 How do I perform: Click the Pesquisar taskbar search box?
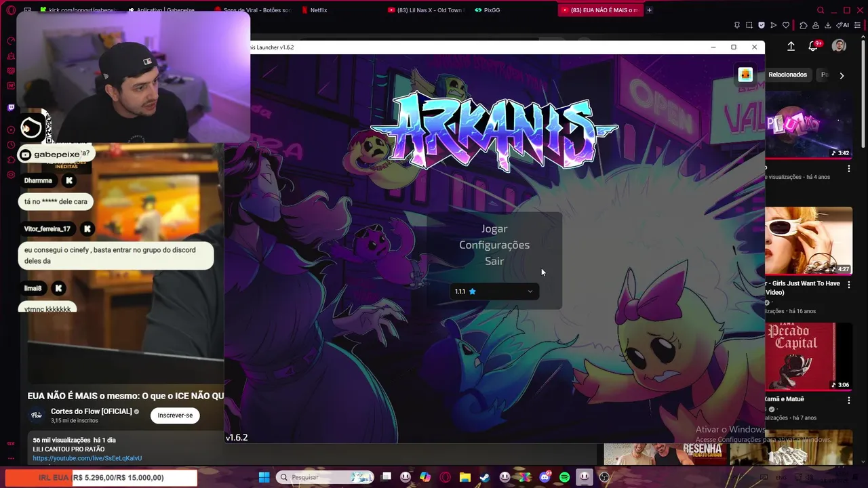325,477
